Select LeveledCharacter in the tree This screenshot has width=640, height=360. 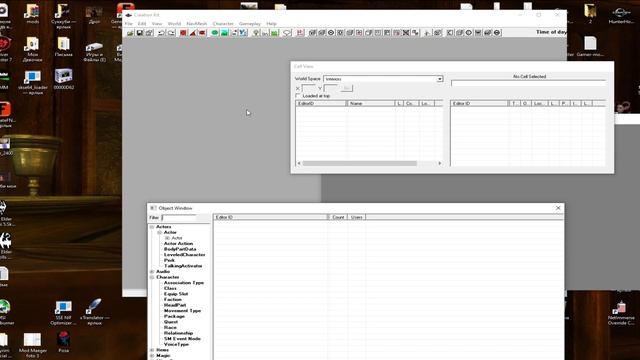(x=184, y=255)
